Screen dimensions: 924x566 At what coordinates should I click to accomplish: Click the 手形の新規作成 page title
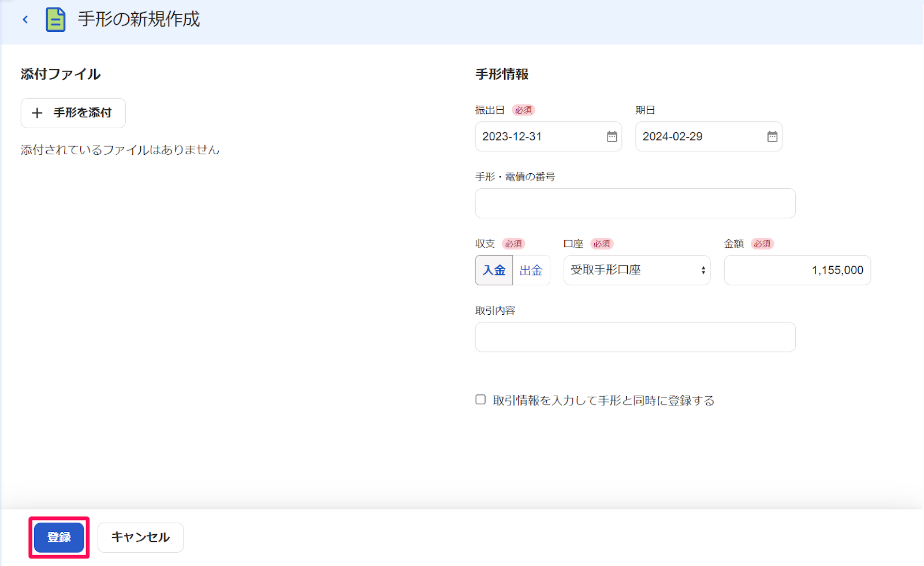pos(139,20)
